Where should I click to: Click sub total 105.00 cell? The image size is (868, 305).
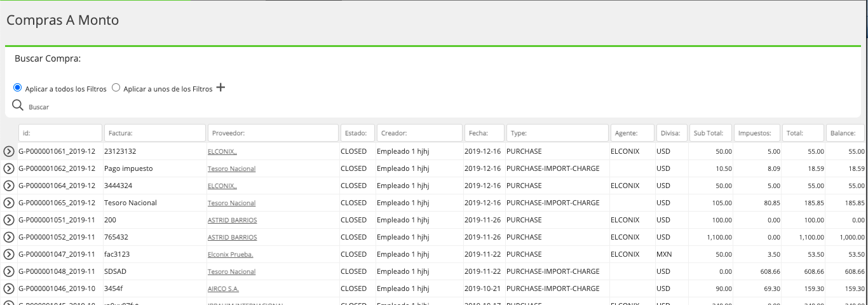pos(721,203)
